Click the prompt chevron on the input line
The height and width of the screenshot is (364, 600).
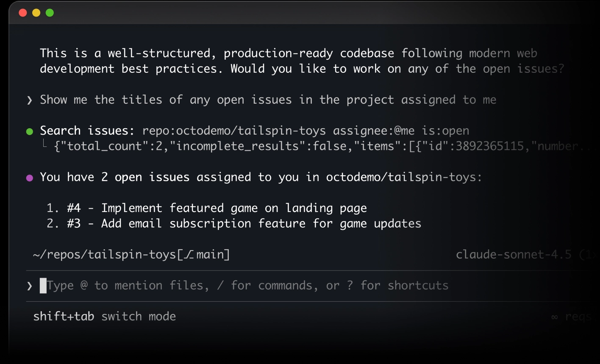click(x=29, y=285)
